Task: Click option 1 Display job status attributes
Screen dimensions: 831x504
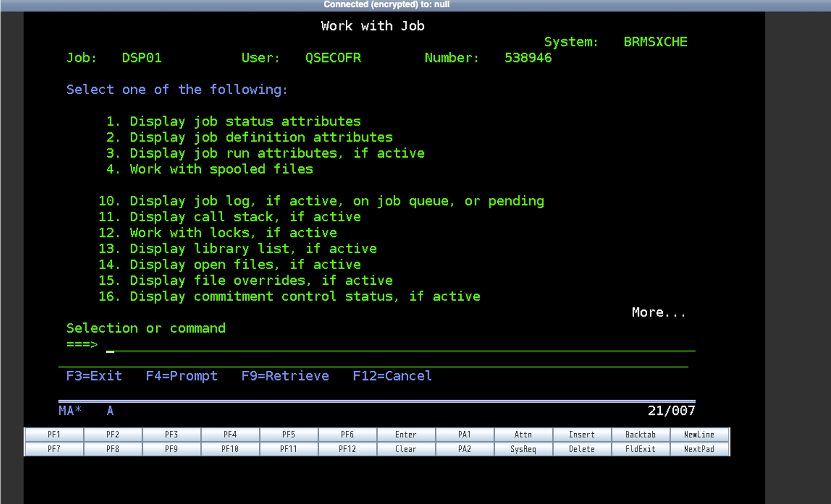Action: point(233,121)
